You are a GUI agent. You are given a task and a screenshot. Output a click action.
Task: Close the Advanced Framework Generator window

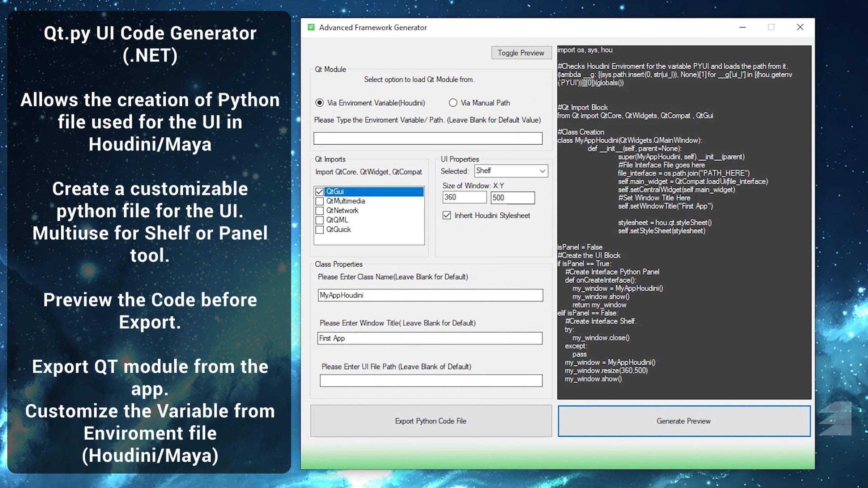tap(800, 27)
